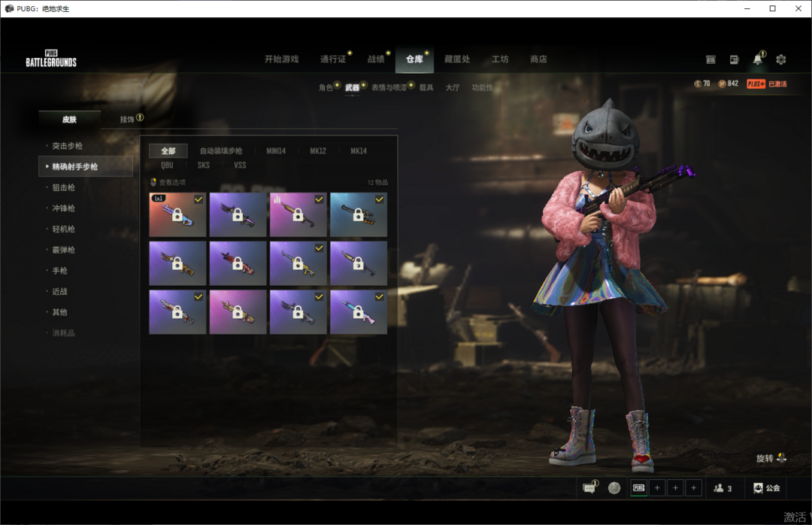Expand the 突击步枪 category
Screen dimensions: 812x525
(x=68, y=146)
